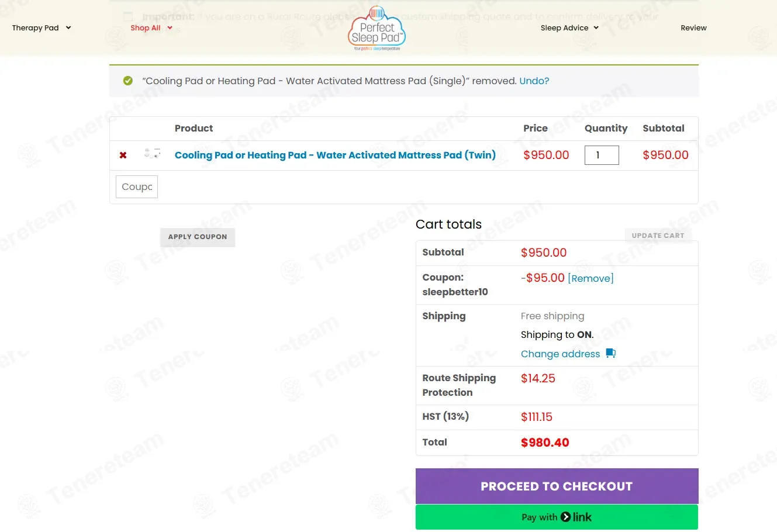Expand the Therapy Pad menu chevron
Screen dimensions: 777x532
[x=68, y=27]
